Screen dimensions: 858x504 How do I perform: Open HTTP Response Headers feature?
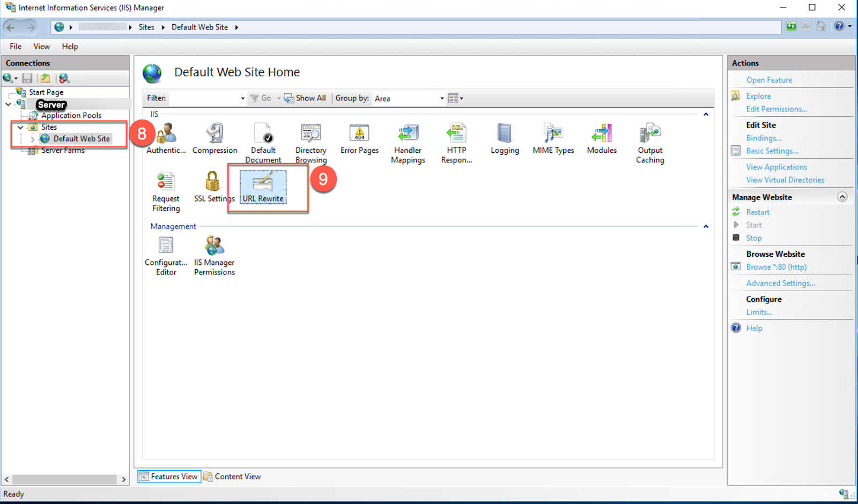tap(456, 143)
